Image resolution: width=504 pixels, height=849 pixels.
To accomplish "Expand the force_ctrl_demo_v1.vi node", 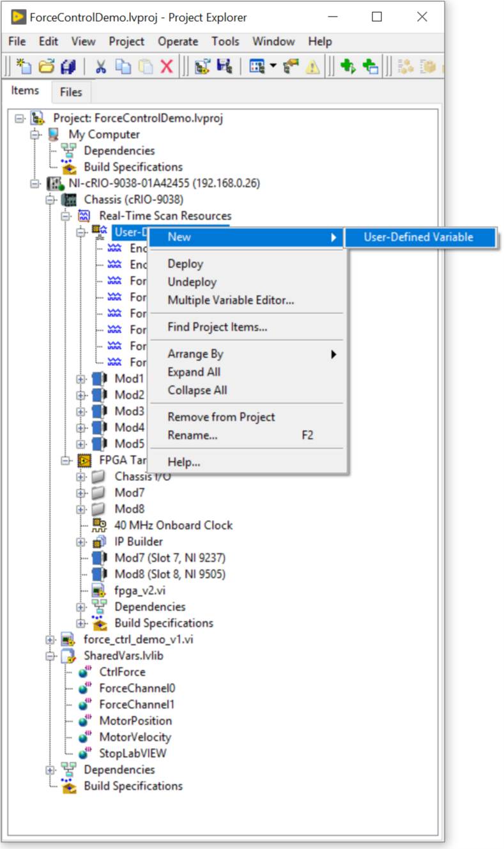I will (50, 639).
